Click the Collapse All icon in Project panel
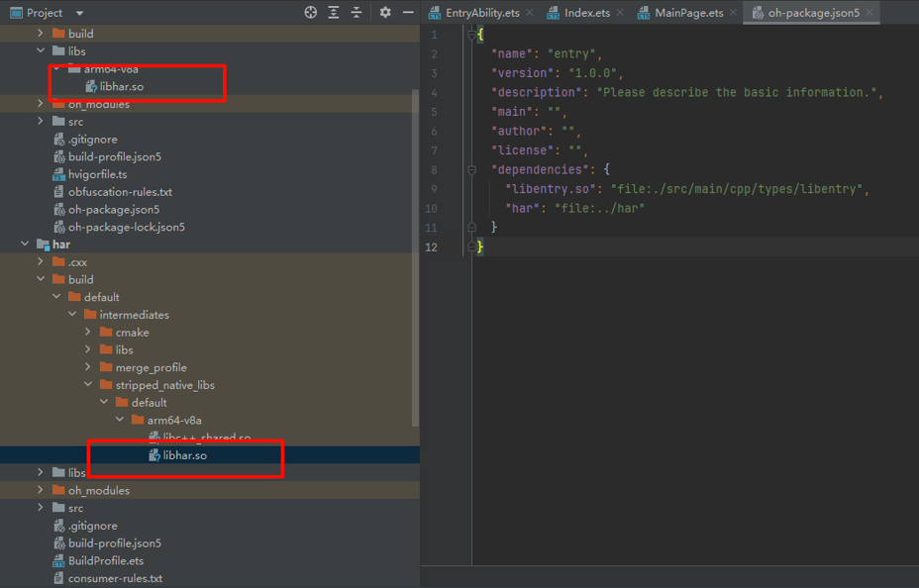This screenshot has width=919, height=588. (357, 13)
